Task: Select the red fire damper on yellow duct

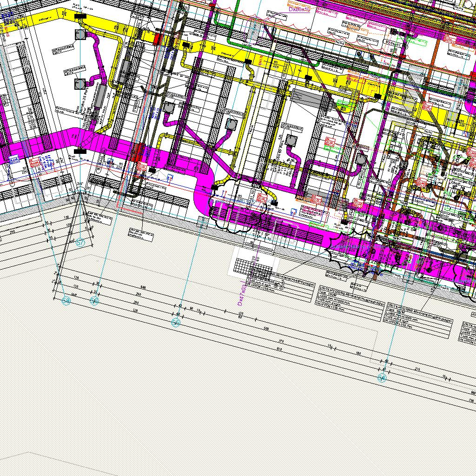Action: tap(157, 39)
